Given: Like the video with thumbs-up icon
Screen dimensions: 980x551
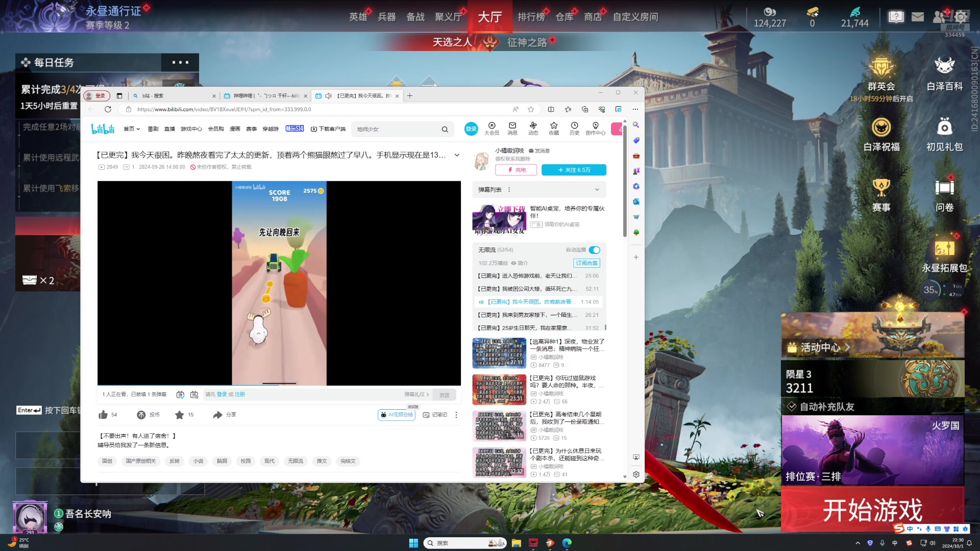Looking at the screenshot, I should pyautogui.click(x=103, y=415).
